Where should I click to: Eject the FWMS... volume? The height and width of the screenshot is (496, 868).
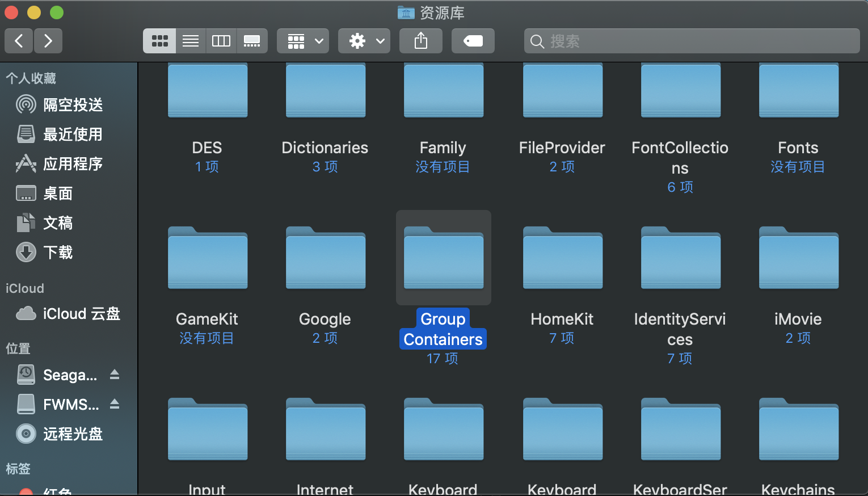[115, 404]
